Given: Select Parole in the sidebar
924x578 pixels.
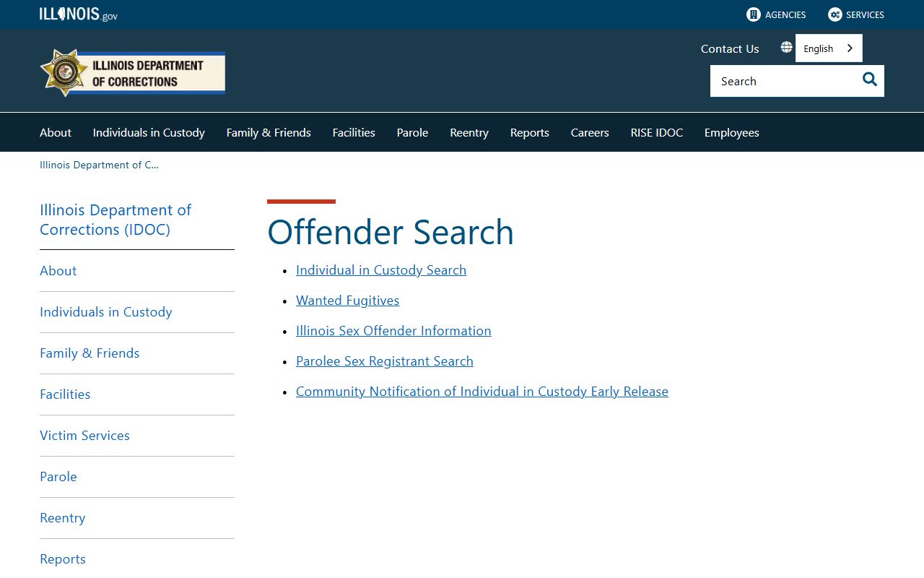Looking at the screenshot, I should click(x=58, y=476).
